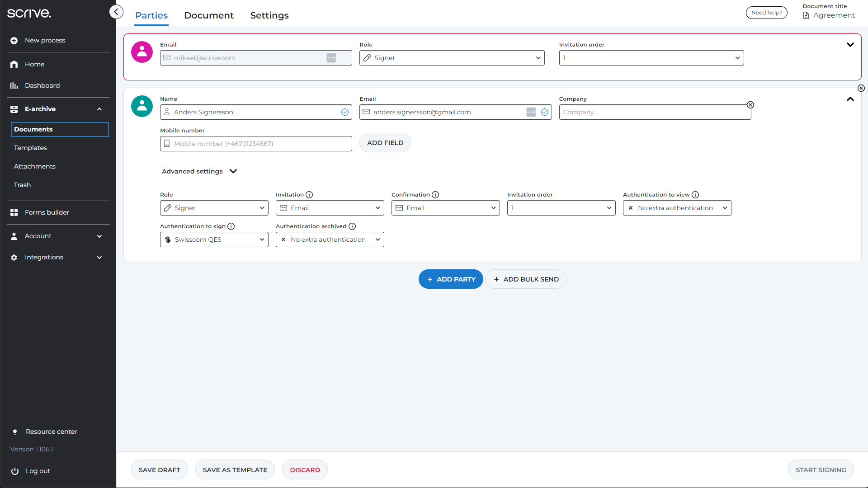The image size is (868, 488).
Task: Click the checkmark icon in Name field
Action: pos(345,112)
